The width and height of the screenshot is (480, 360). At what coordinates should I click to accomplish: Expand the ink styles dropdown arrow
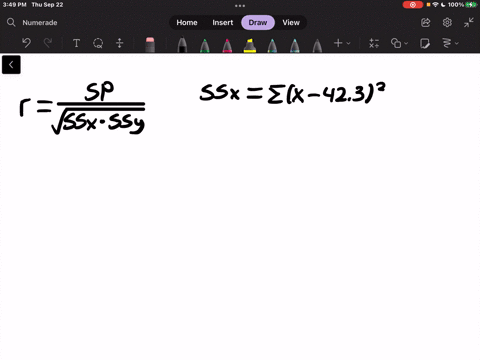pyautogui.click(x=457, y=43)
